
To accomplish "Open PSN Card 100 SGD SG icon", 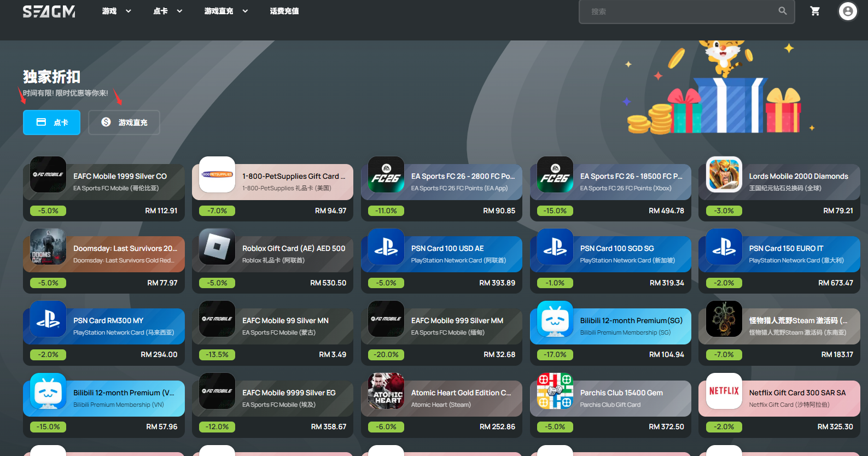I will [555, 247].
